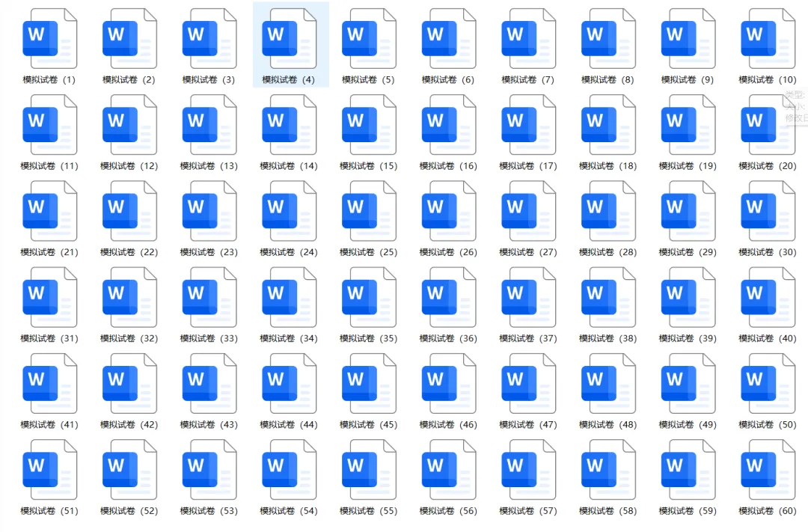This screenshot has width=808, height=532.
Task: Select file name 模拟试卷 (28)
Action: tap(608, 252)
